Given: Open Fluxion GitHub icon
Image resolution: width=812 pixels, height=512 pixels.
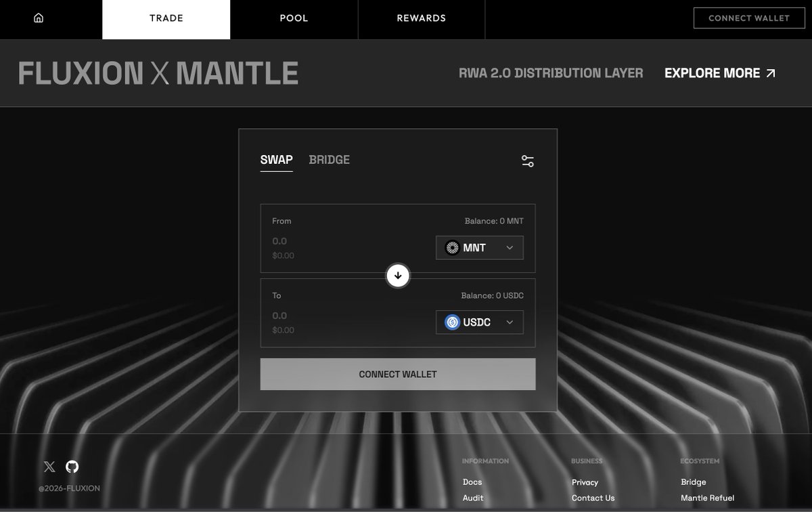Looking at the screenshot, I should pyautogui.click(x=72, y=467).
